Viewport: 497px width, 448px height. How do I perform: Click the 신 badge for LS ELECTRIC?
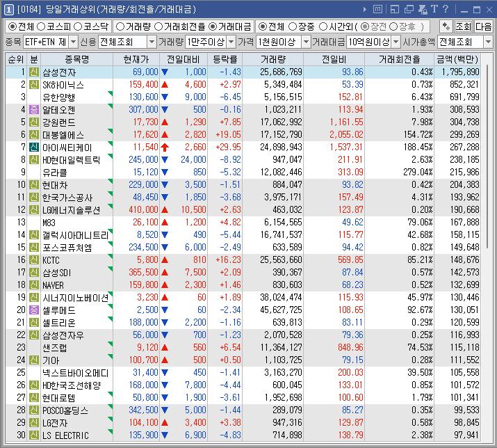pyautogui.click(x=34, y=435)
